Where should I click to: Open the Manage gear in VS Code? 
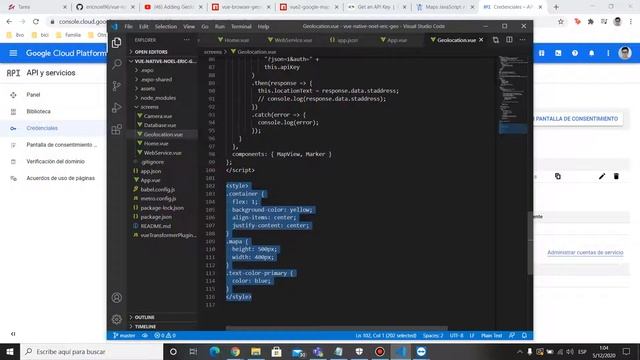pos(117,319)
